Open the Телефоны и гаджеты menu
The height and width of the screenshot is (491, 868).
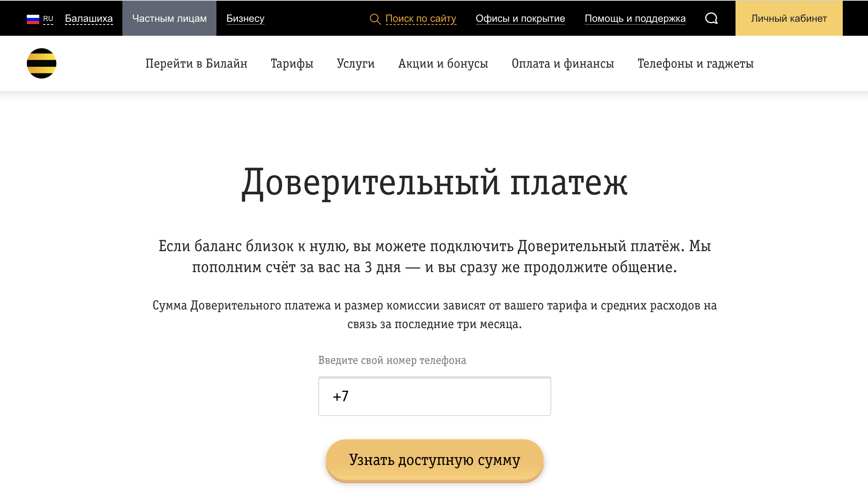click(x=695, y=63)
